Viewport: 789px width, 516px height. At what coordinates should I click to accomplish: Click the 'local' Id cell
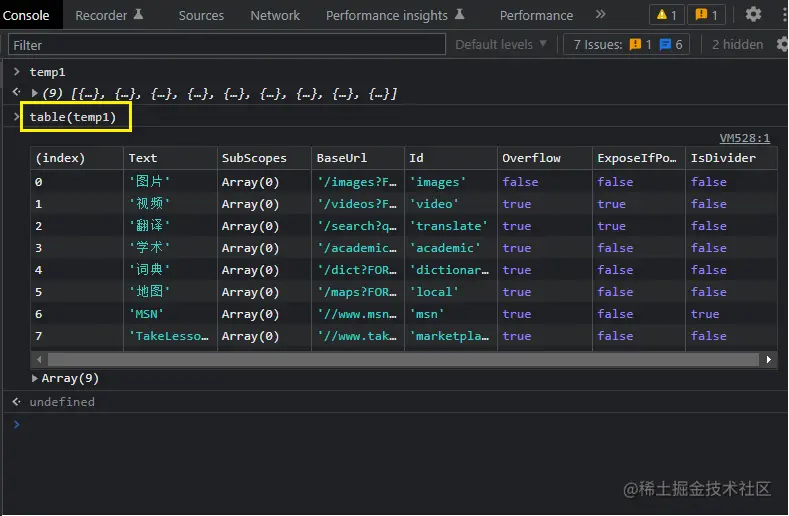(x=451, y=292)
